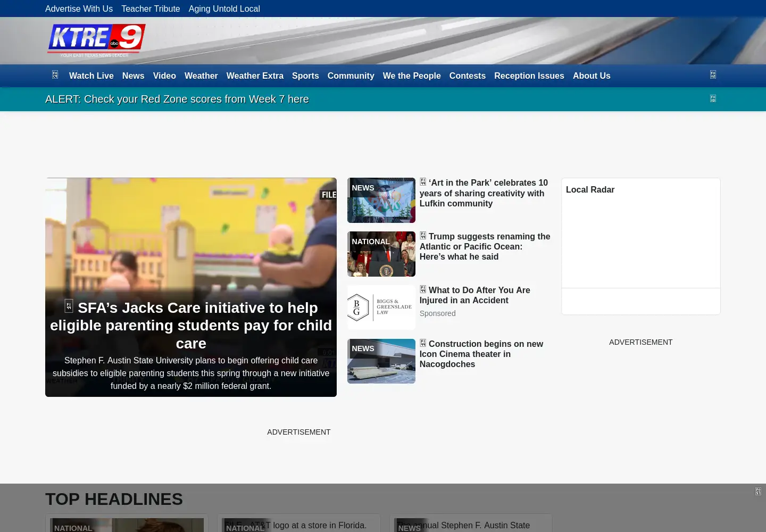Click the icon at the right of the alert bar
766x532 pixels.
pos(713,98)
